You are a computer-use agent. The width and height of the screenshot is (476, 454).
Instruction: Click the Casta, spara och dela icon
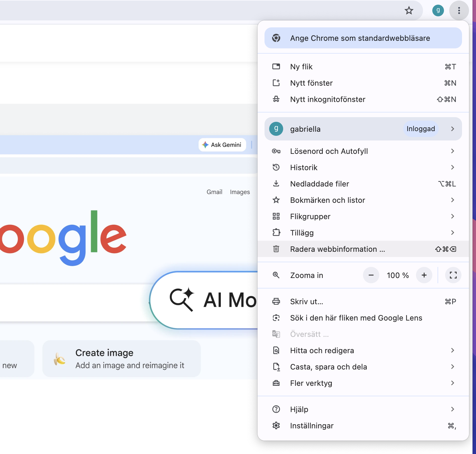tap(276, 367)
